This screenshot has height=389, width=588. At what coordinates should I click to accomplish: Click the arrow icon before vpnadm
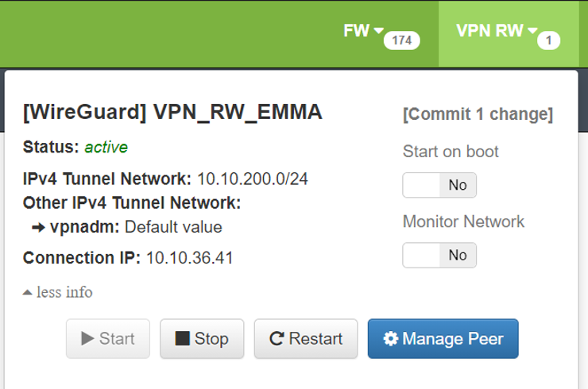[38, 227]
